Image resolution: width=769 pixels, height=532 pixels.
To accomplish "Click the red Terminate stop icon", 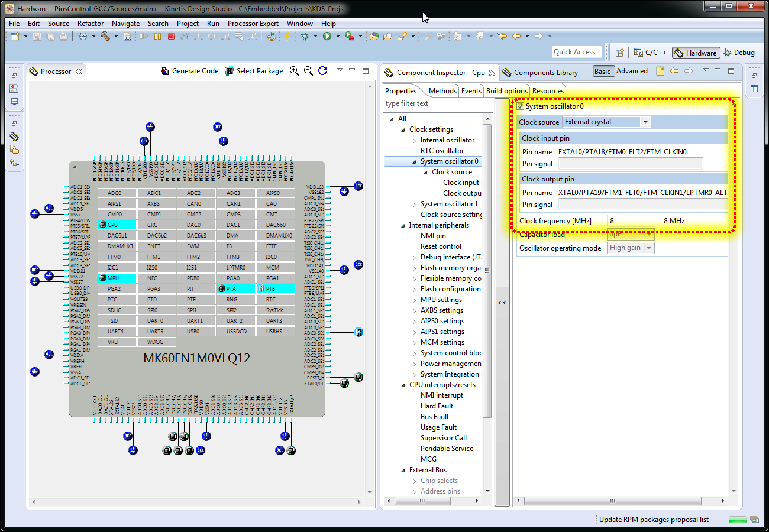I will (171, 37).
